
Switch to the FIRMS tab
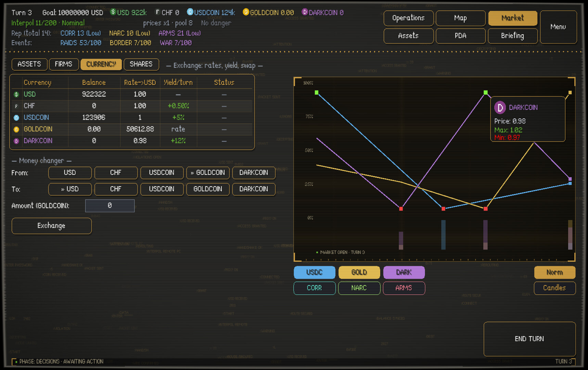64,64
